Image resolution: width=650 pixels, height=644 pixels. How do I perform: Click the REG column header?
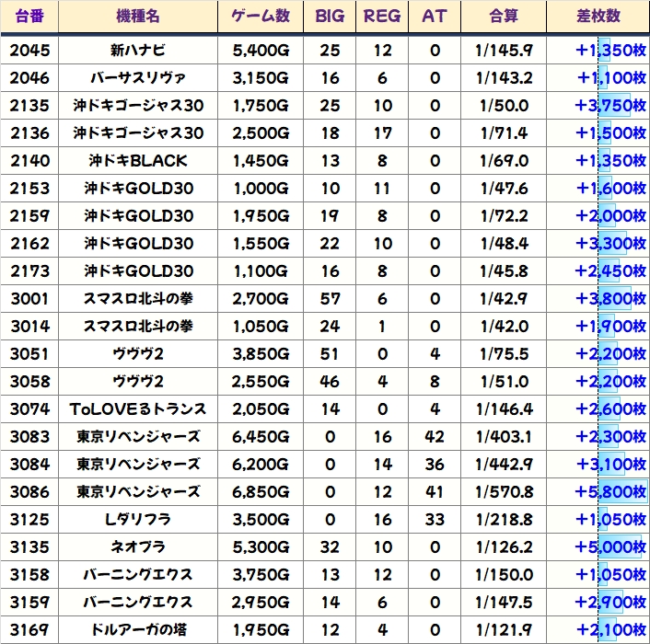tap(382, 17)
